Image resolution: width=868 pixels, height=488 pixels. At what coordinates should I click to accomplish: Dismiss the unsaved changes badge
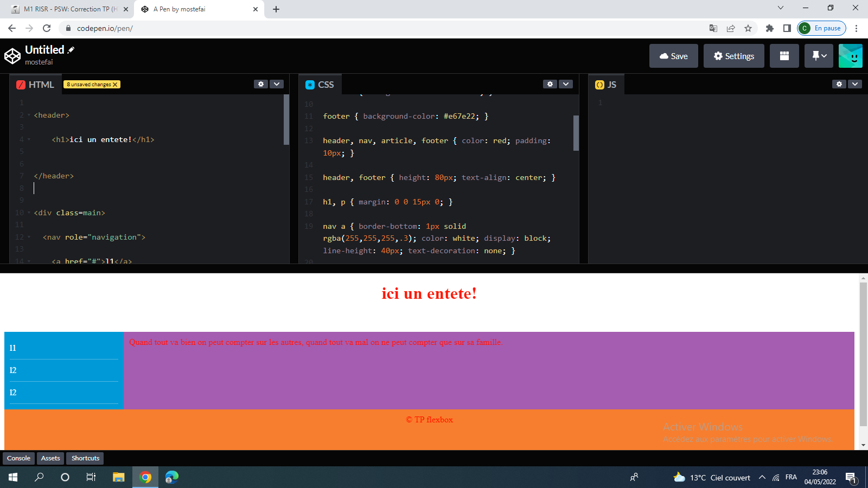click(115, 85)
